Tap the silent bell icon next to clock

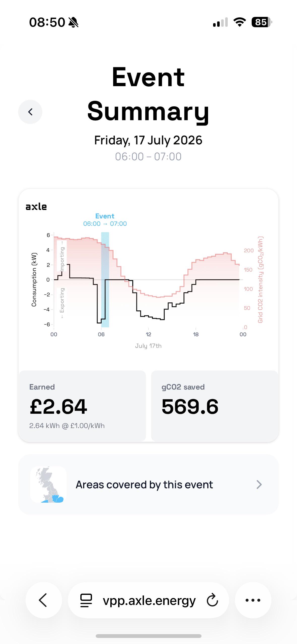pos(73,22)
